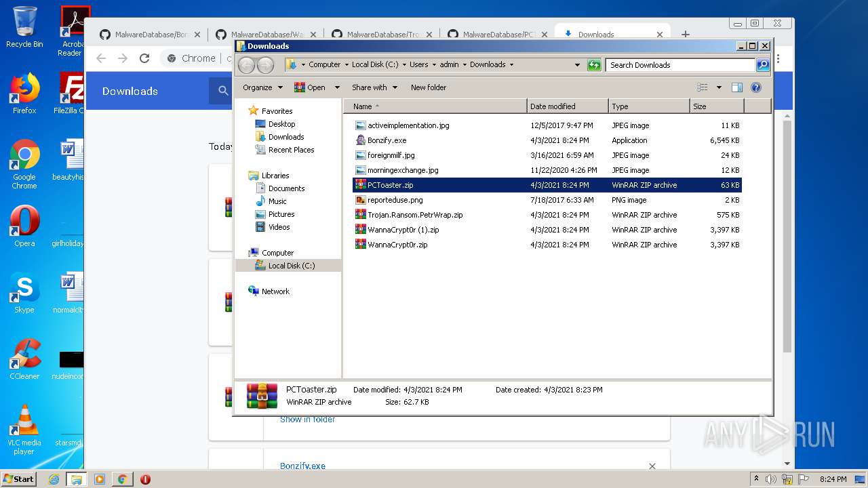
Task: Select the PCToaster.zip file row
Action: 547,185
